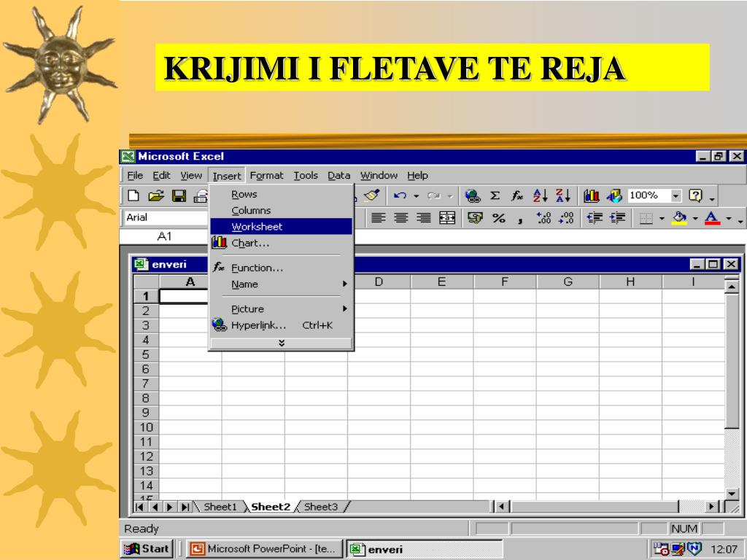
Task: Open the Data menu
Action: [338, 175]
